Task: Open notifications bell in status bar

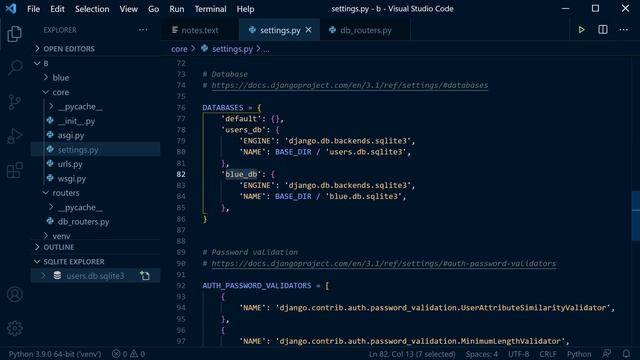Action: (x=626, y=354)
